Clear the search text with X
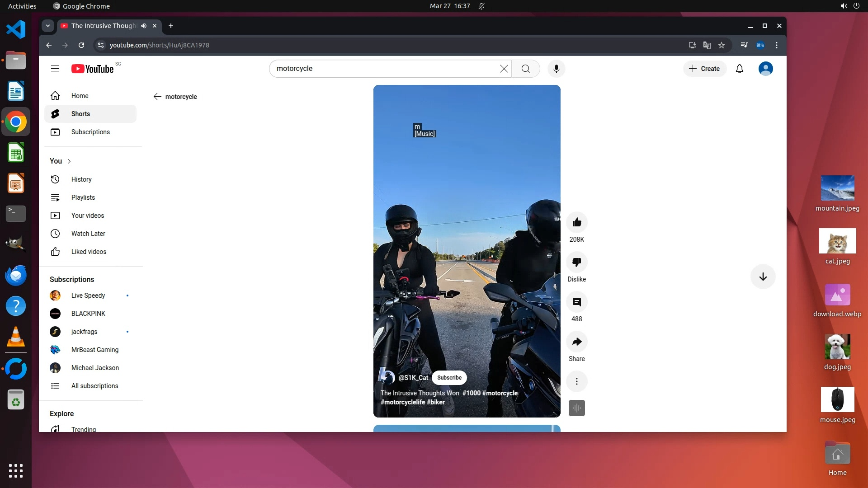The image size is (868, 488). (x=504, y=69)
